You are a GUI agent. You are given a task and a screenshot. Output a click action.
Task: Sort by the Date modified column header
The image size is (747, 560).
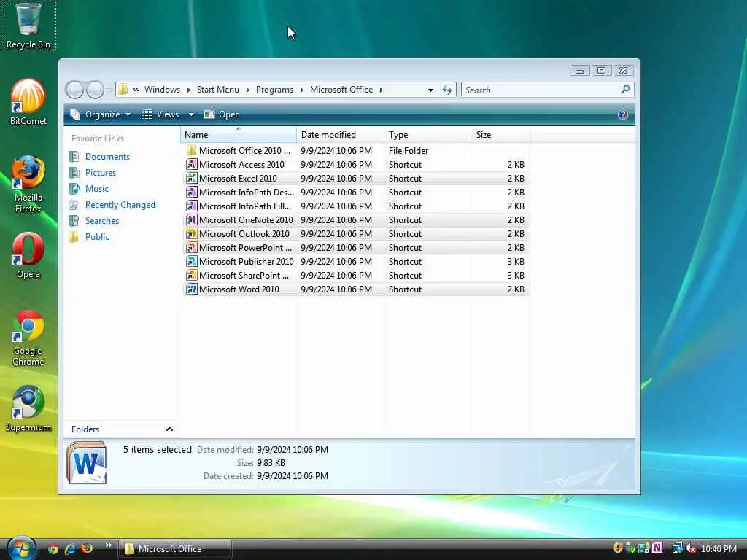pyautogui.click(x=340, y=135)
